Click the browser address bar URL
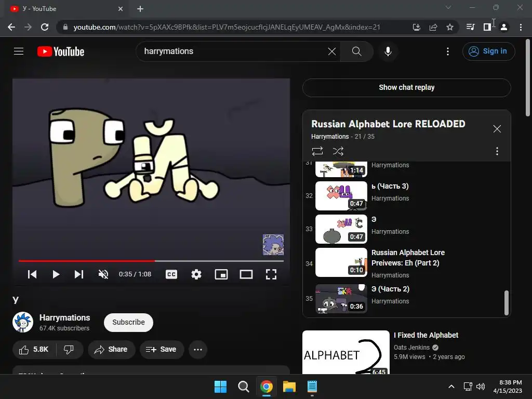Image resolution: width=532 pixels, height=399 pixels. tap(227, 27)
